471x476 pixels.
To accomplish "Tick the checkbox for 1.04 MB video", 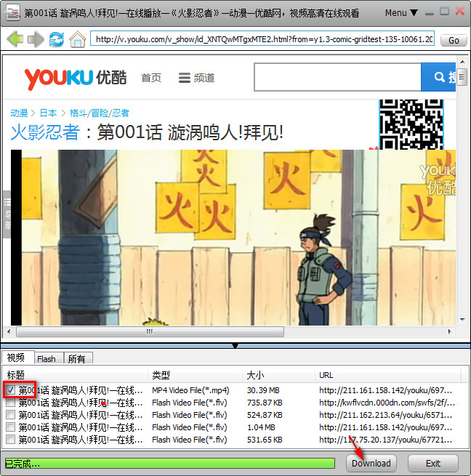I will click(x=10, y=427).
